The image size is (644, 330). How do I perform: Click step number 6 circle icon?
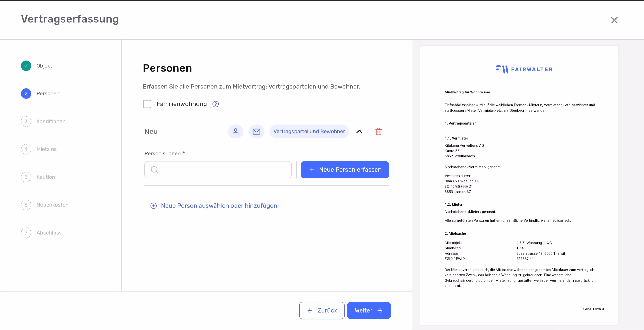(x=26, y=205)
